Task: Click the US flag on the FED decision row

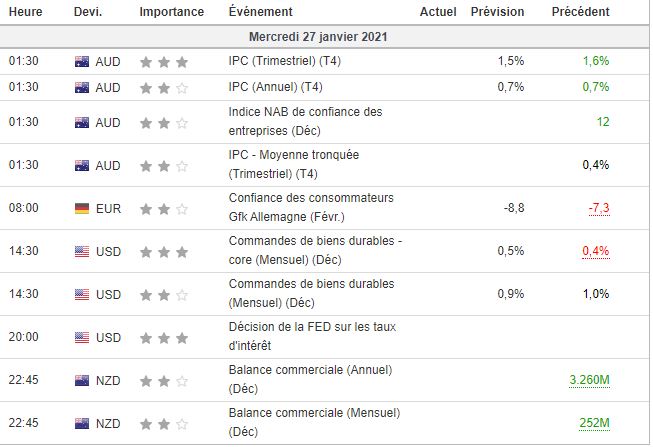Action: click(82, 337)
